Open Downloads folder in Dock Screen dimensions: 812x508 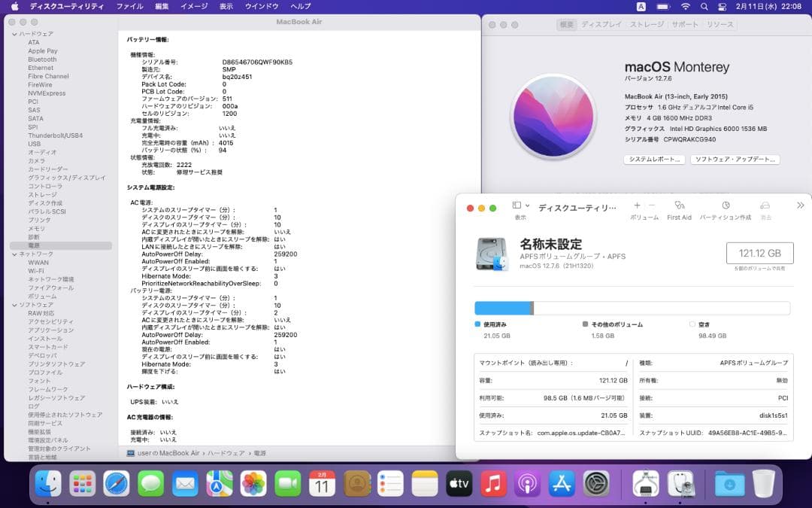click(729, 484)
